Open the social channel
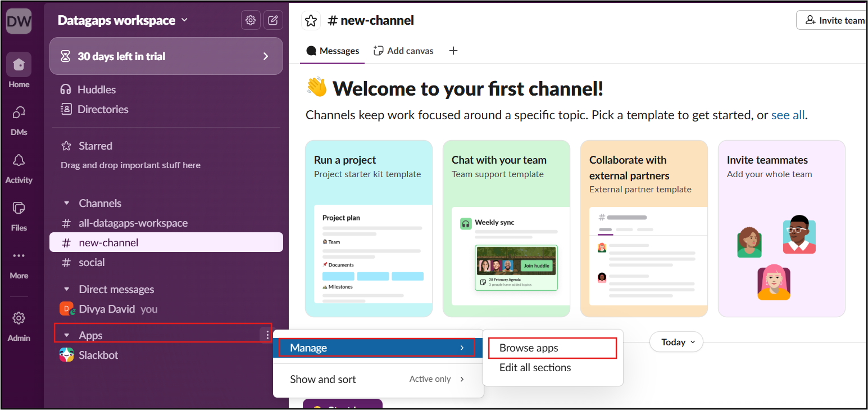 [x=166, y=262]
